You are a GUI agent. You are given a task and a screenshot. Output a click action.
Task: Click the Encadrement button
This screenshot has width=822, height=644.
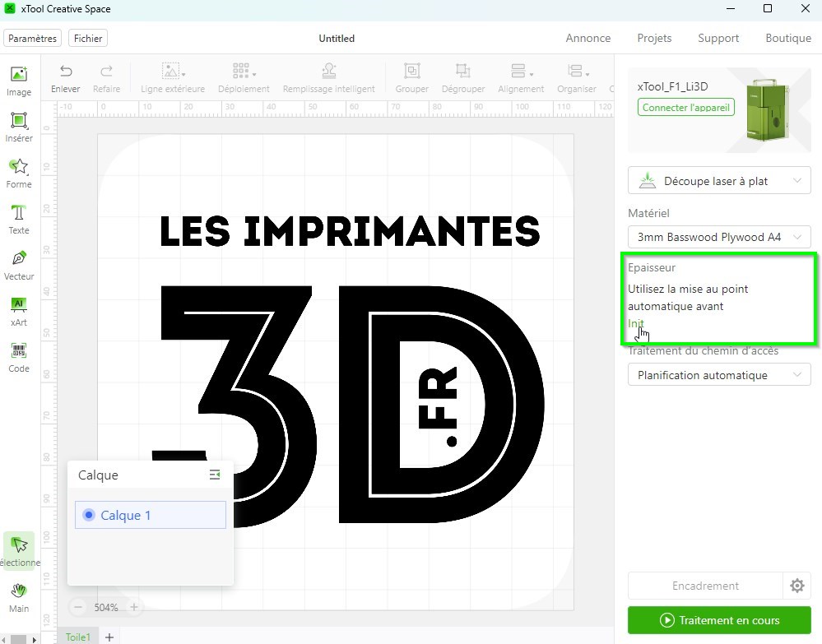tap(705, 586)
